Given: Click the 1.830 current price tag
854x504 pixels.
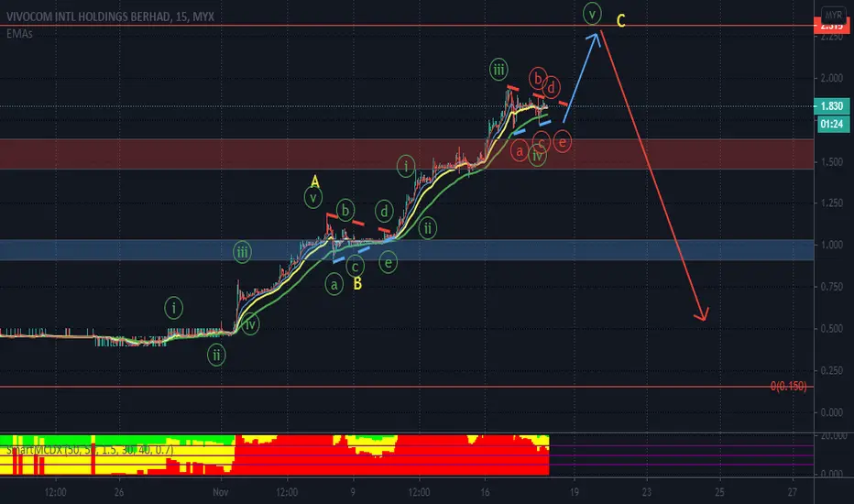Looking at the screenshot, I should [x=832, y=106].
